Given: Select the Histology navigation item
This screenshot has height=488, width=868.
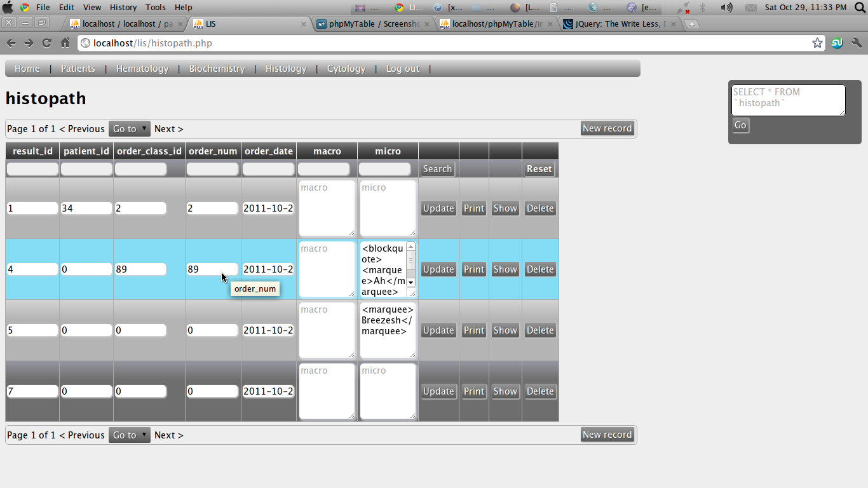Looking at the screenshot, I should coord(285,68).
